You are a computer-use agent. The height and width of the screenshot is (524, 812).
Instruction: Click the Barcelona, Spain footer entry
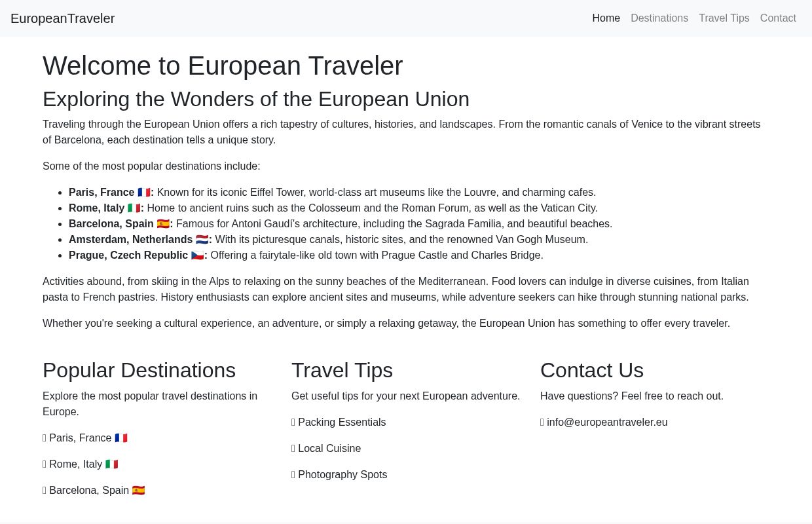88,490
